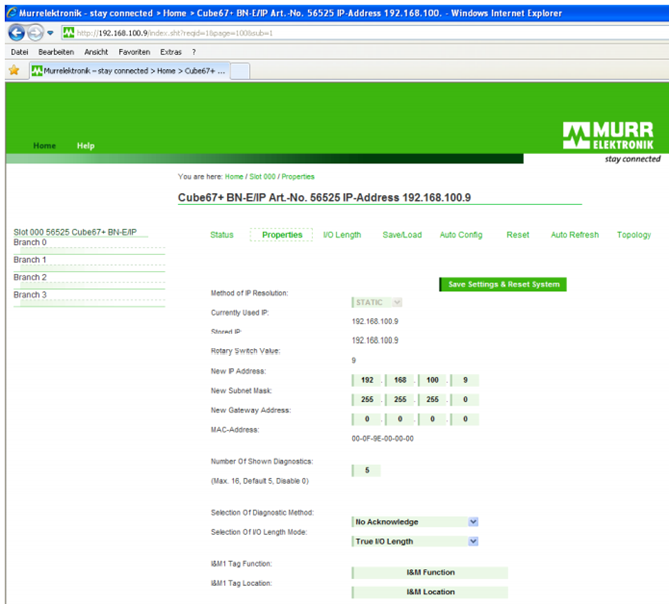Image resolution: width=669 pixels, height=604 pixels.
Task: Switch to the Reset tab
Action: coord(518,235)
